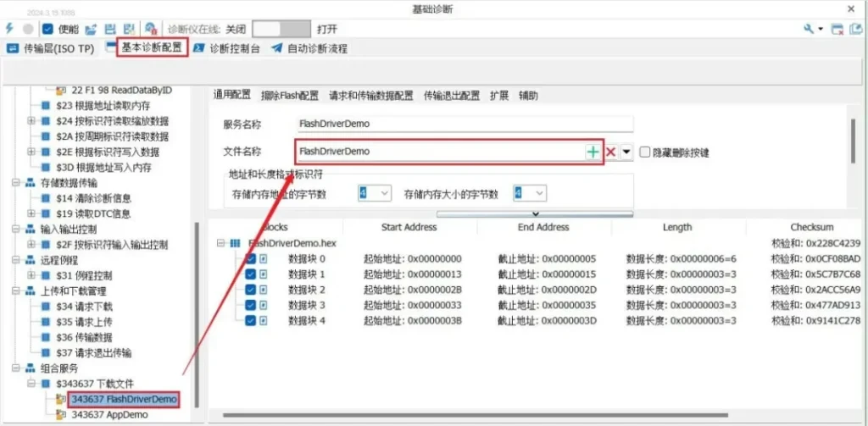Check the 隐藏删除按键 checkbox
Screen dimensions: 868x426
click(646, 152)
